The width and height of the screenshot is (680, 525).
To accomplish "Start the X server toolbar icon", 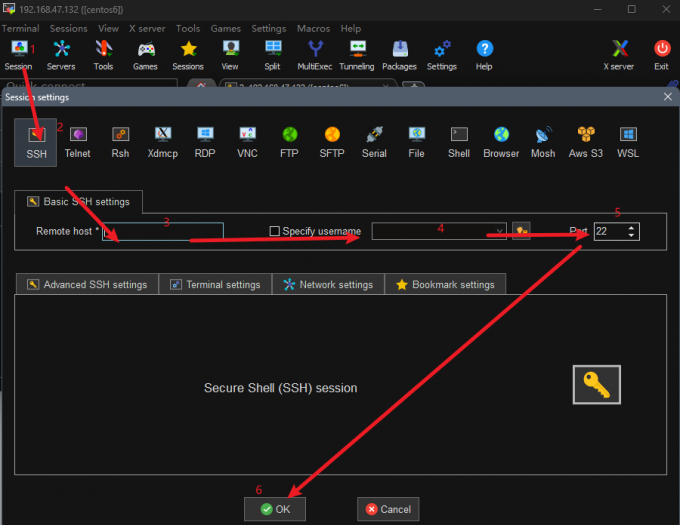I will (x=619, y=55).
